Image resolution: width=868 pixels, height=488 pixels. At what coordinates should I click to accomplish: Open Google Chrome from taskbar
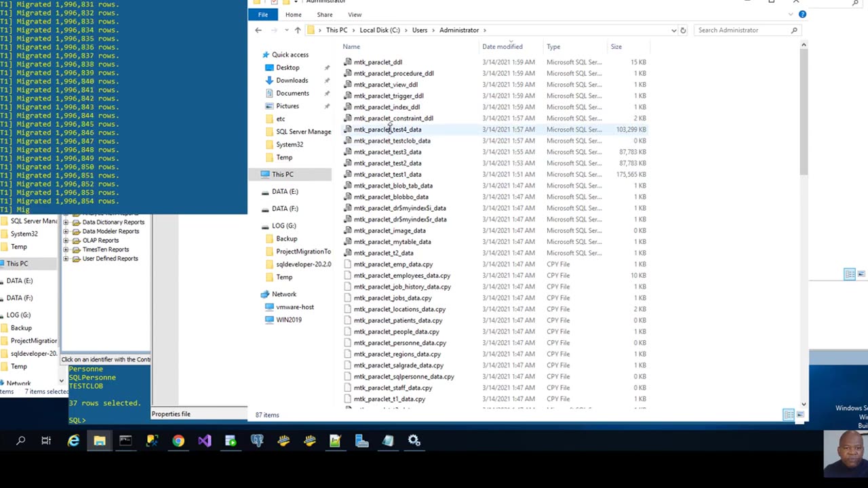(178, 441)
